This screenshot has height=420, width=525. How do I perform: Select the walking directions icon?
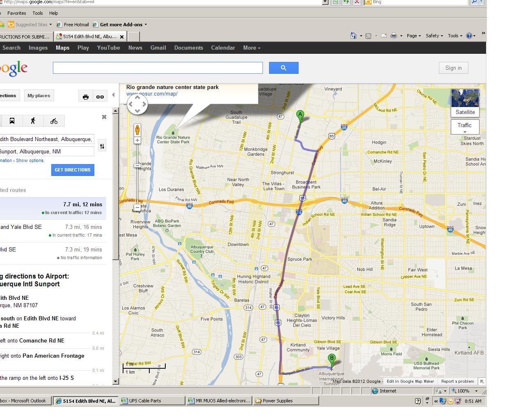pyautogui.click(x=33, y=121)
